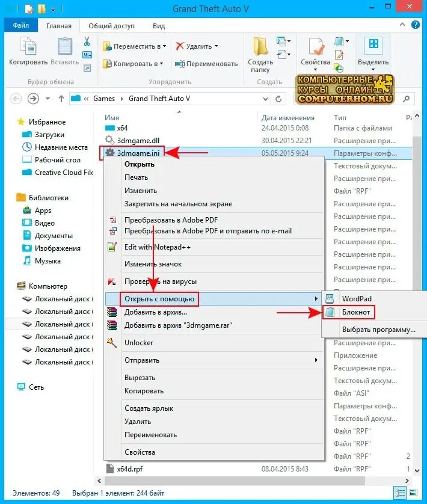Open the Удалить dropdown arrow
The height and width of the screenshot is (504, 427).
point(216,46)
